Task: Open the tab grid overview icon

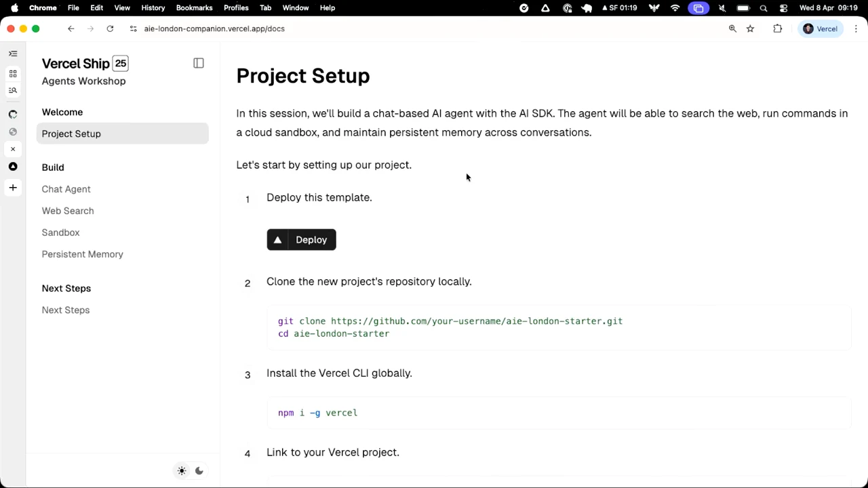Action: (13, 73)
